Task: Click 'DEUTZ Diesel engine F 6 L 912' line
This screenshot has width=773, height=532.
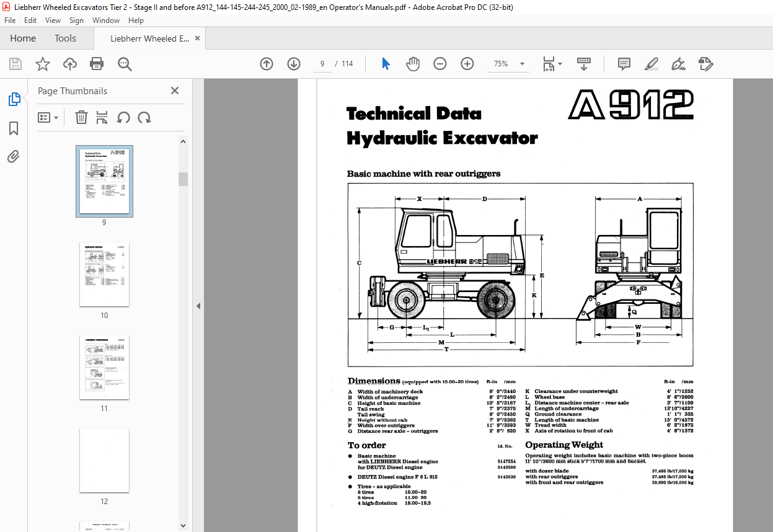Action: (397, 477)
